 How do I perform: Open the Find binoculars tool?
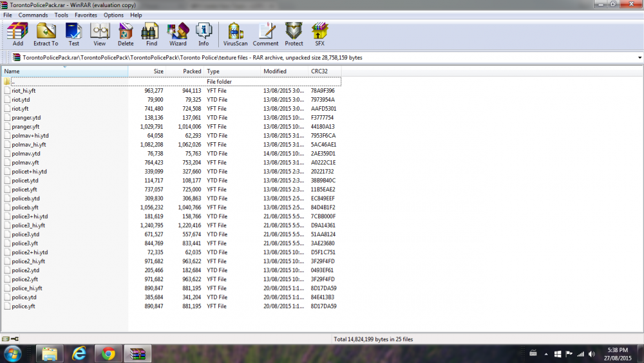(151, 34)
